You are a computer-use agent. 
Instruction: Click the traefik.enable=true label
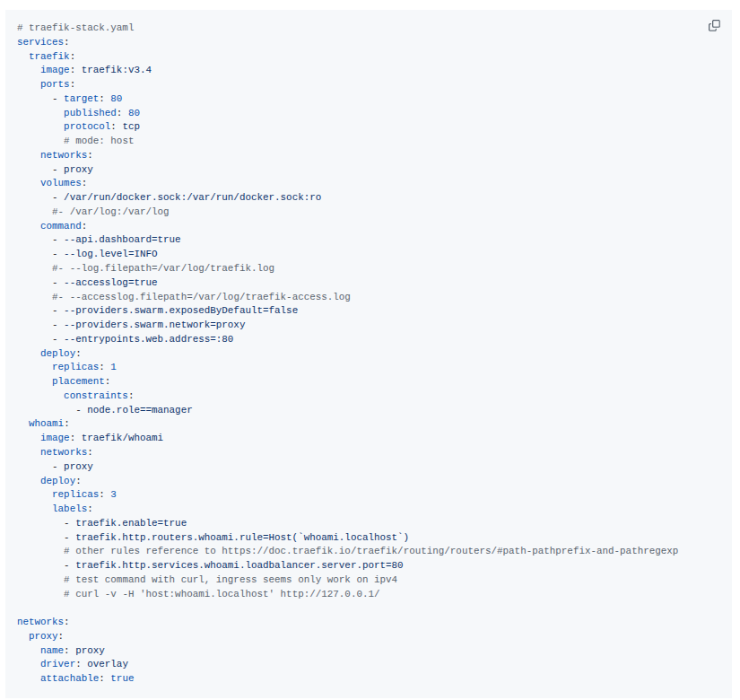click(x=126, y=523)
